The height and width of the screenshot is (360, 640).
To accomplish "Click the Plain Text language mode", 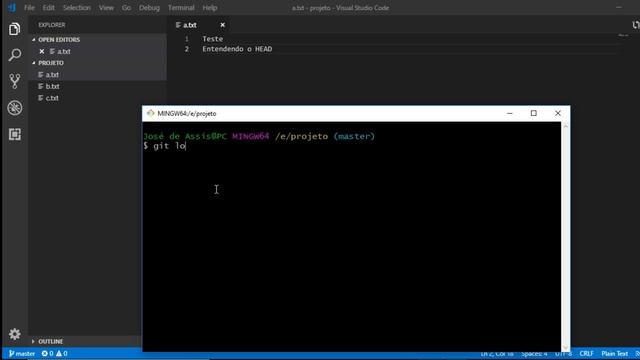I will 614,353.
